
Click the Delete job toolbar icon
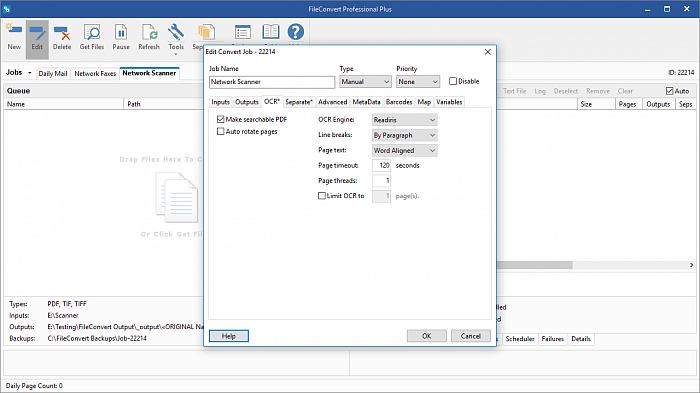[x=62, y=32]
